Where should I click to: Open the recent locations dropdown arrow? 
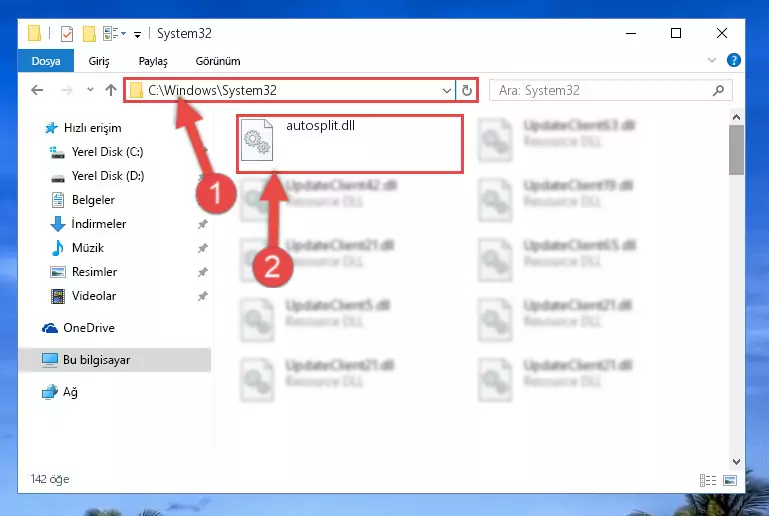click(90, 90)
